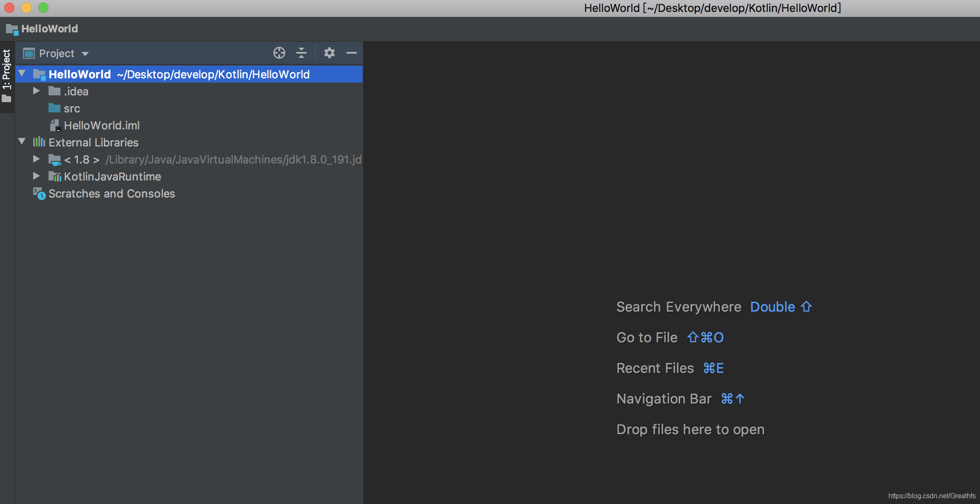Click the Scroll to Center icon in toolbar
980x504 pixels.
click(280, 53)
